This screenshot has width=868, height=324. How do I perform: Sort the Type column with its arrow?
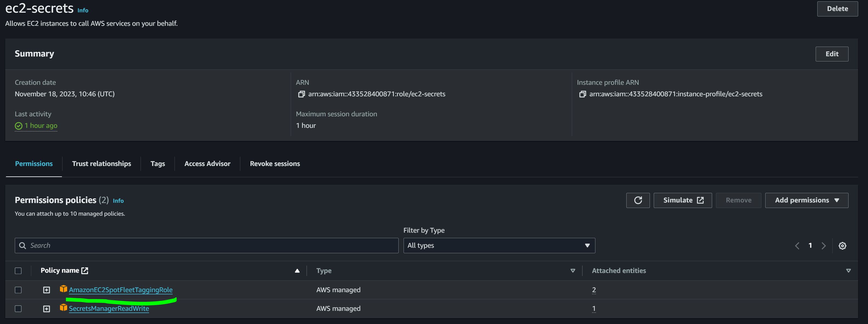click(572, 271)
